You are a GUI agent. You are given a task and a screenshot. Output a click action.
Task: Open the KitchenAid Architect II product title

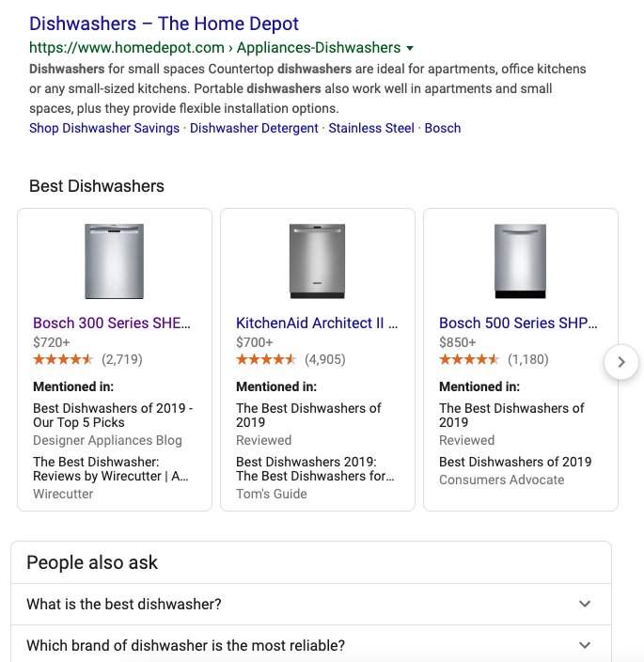click(317, 323)
